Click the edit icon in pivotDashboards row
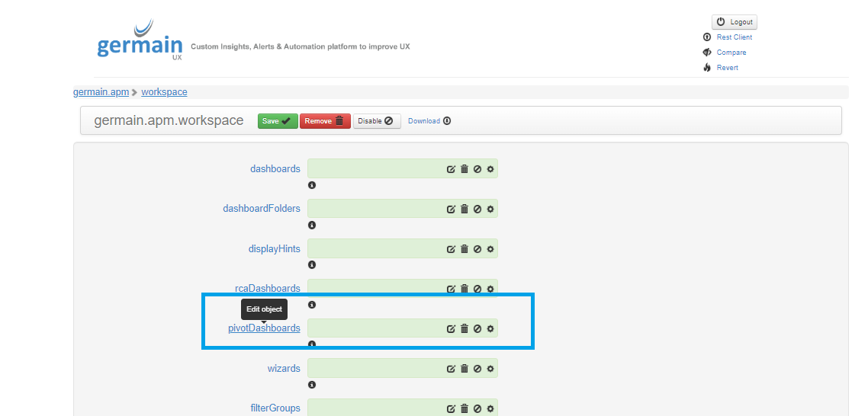Image resolution: width=868 pixels, height=416 pixels. (451, 328)
